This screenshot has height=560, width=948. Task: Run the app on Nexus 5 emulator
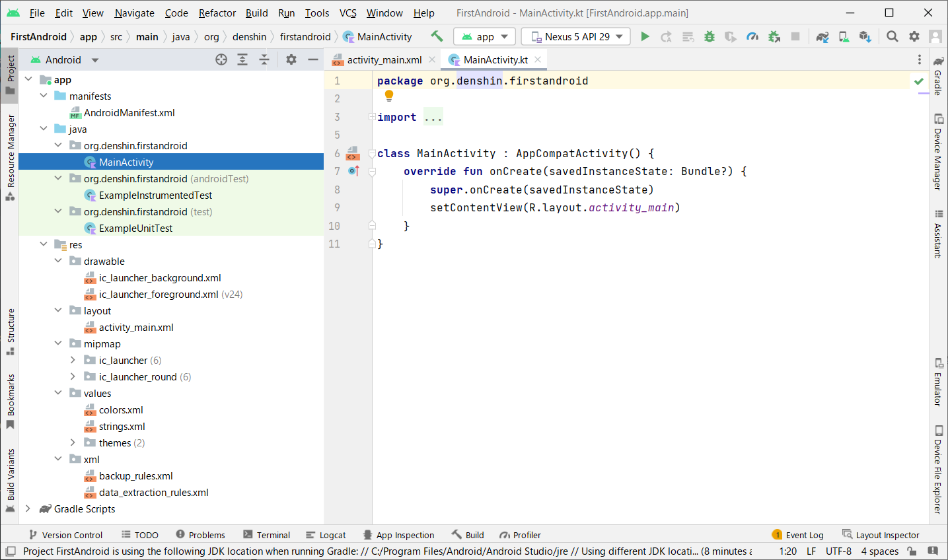645,36
